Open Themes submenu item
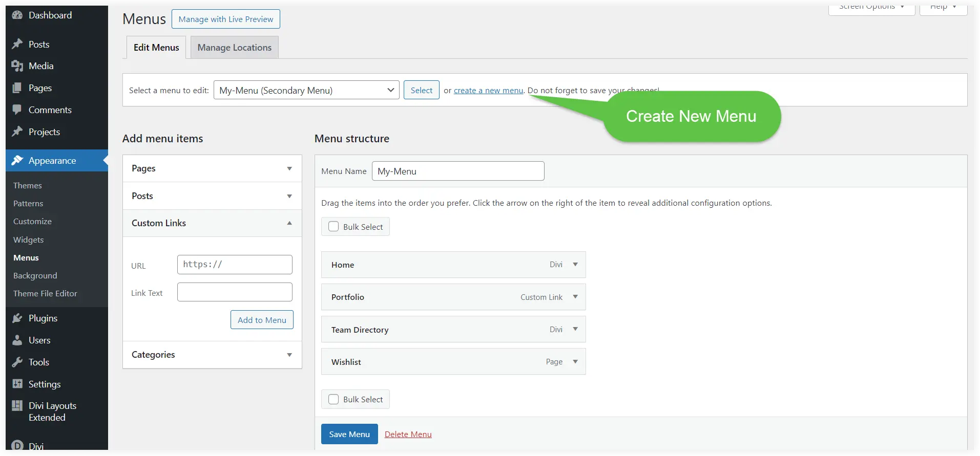The width and height of the screenshot is (980, 456). click(28, 185)
